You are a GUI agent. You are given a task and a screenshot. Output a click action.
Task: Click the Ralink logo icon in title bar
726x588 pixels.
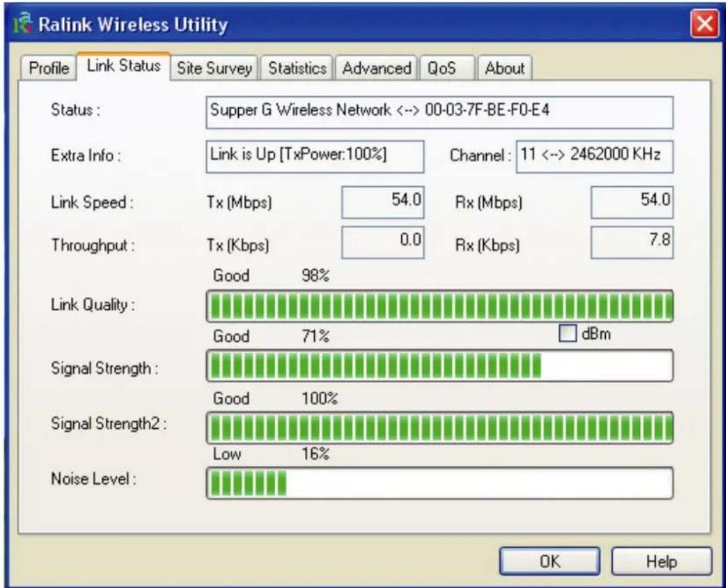(22, 23)
